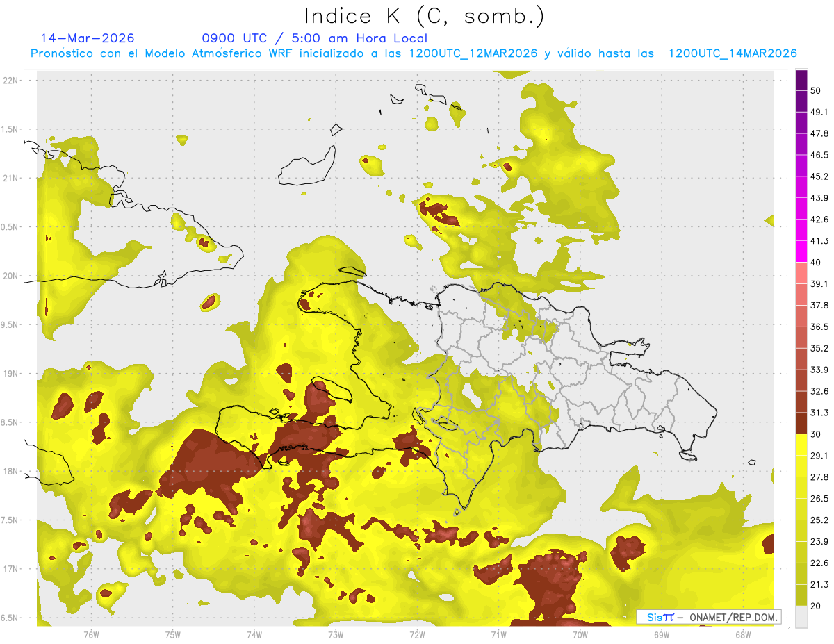Viewport: 834px width, 644px height.
Task: Select the date label "14-Mar-2026"
Action: pyautogui.click(x=88, y=38)
